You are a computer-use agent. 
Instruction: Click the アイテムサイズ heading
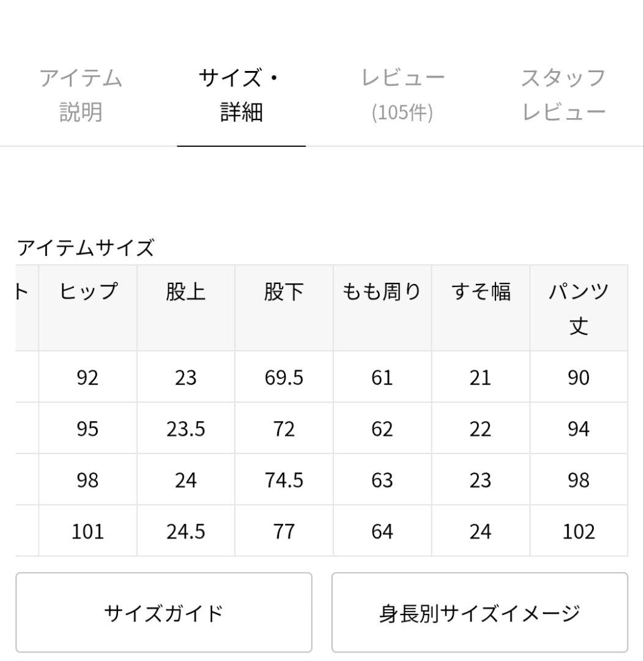(86, 247)
